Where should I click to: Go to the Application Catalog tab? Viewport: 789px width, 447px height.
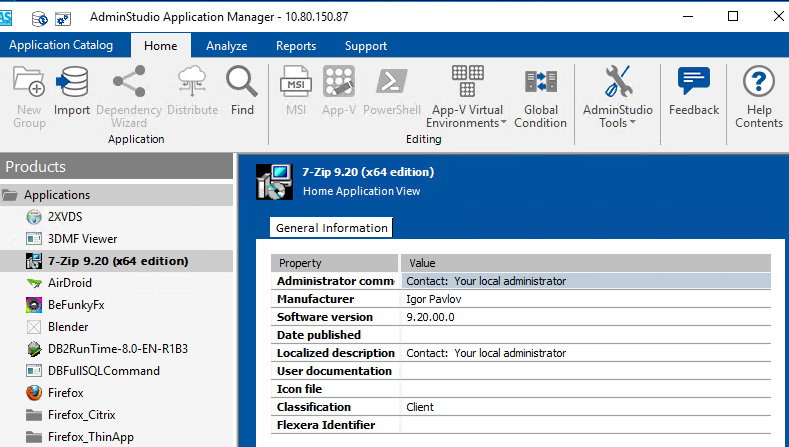(x=61, y=45)
